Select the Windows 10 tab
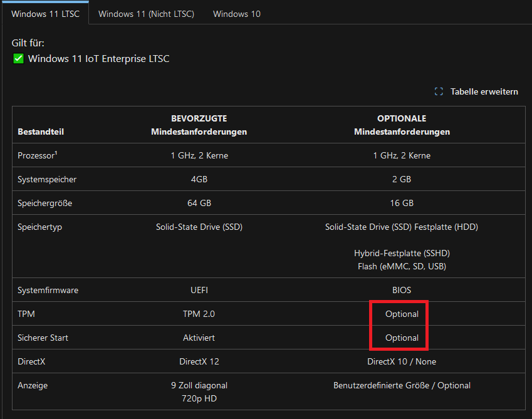532x419 pixels. pos(237,14)
